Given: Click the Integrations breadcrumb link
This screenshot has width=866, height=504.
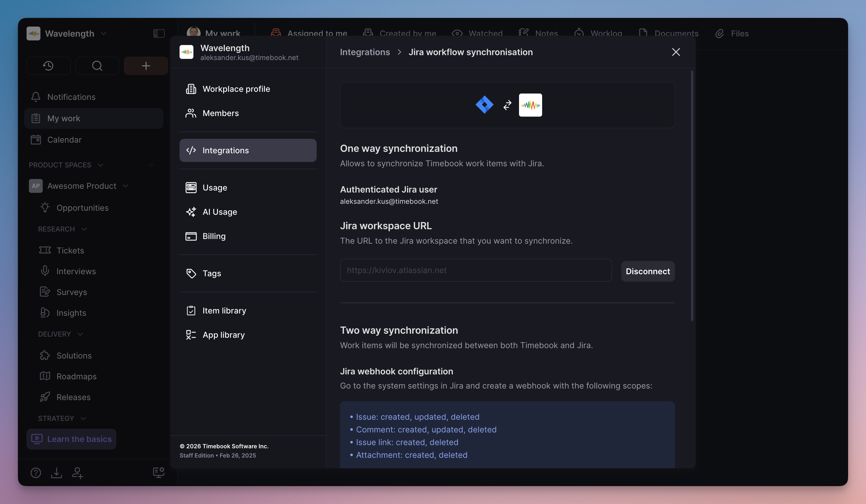Looking at the screenshot, I should point(365,52).
